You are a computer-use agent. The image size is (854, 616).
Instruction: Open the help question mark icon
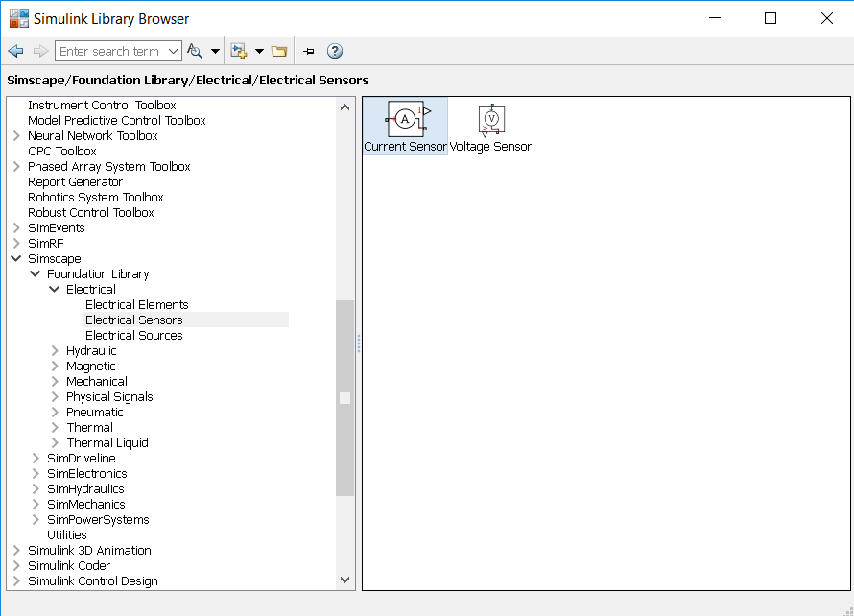pos(335,51)
